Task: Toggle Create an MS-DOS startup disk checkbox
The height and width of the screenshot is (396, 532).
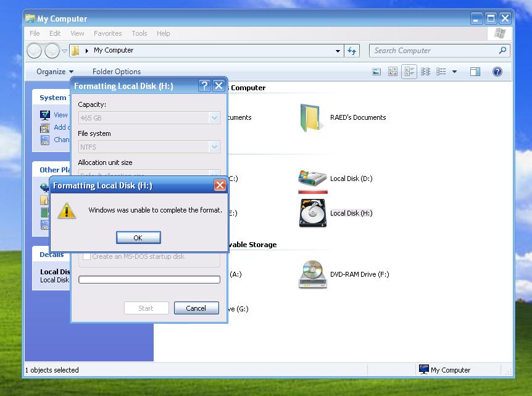Action: pos(87,256)
